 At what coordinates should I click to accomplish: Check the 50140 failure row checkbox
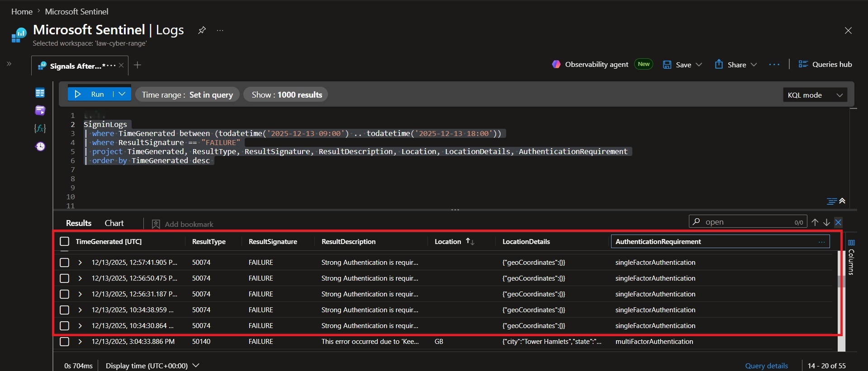(65, 341)
